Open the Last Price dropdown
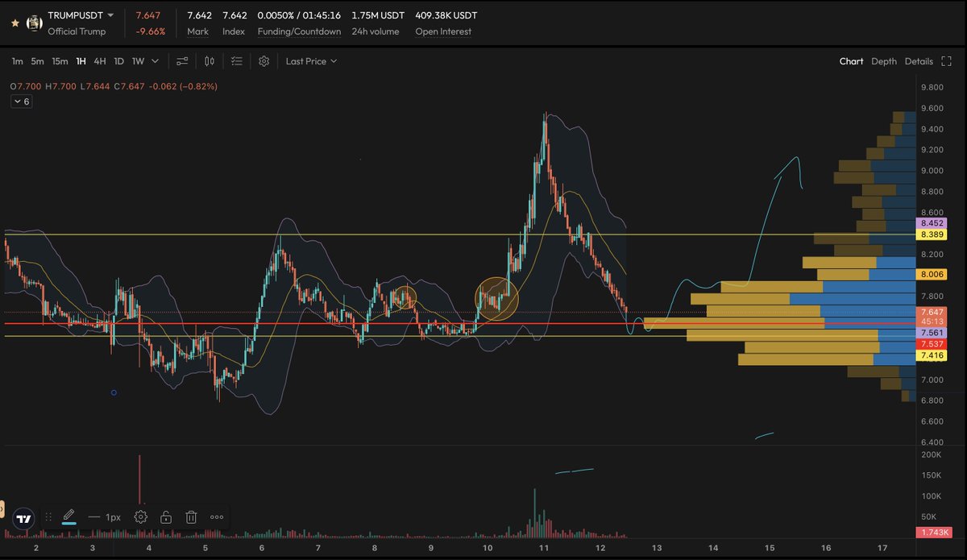Image resolution: width=967 pixels, height=560 pixels. [x=311, y=61]
